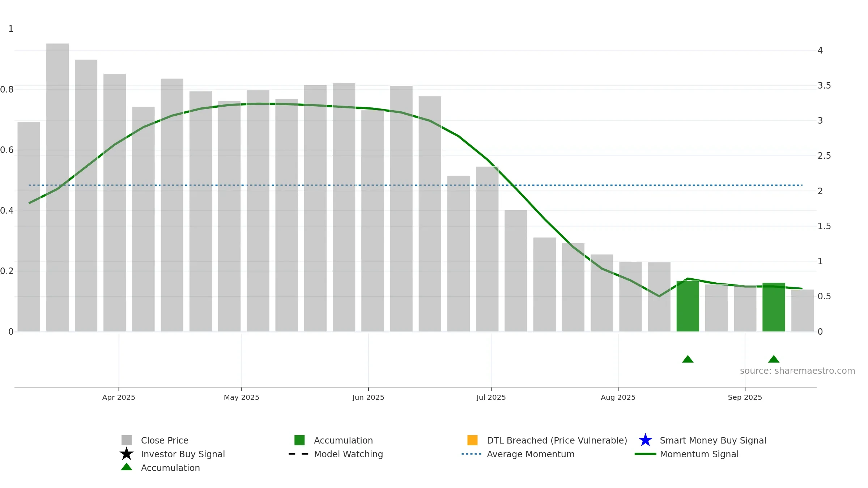This screenshot has width=868, height=488.
Task: Click the tallest gray close price bar
Action: [58, 188]
